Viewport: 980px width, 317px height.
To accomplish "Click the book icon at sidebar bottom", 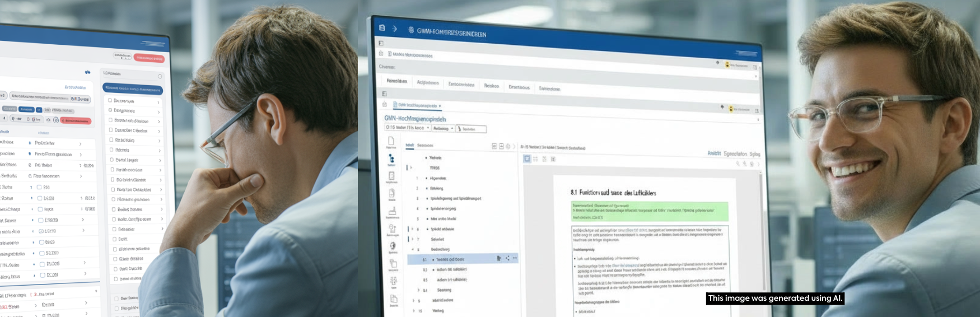I will [x=394, y=299].
